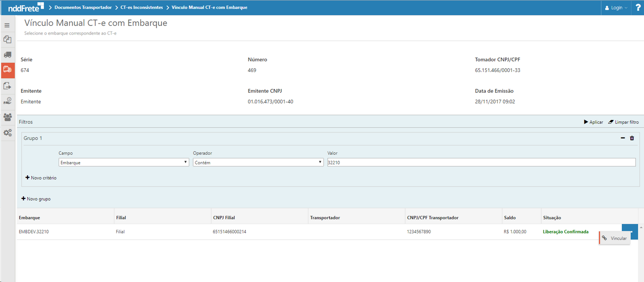Image resolution: width=644 pixels, height=282 pixels.
Task: Collapse Grupo 1 with minus icon
Action: pyautogui.click(x=623, y=138)
